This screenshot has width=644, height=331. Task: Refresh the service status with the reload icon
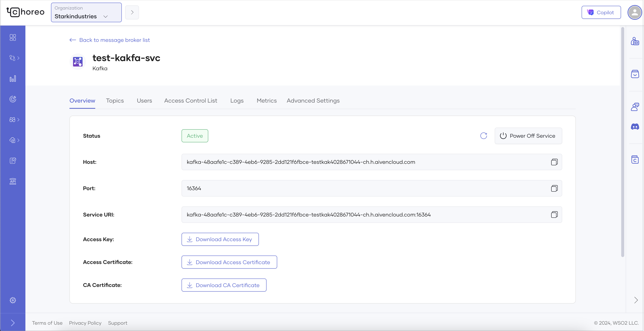point(484,136)
